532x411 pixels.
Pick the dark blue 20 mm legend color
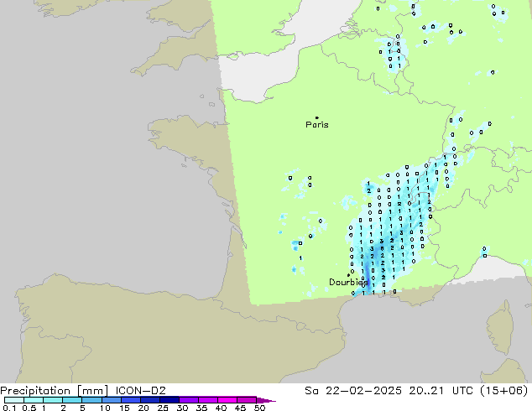[x=150, y=400]
